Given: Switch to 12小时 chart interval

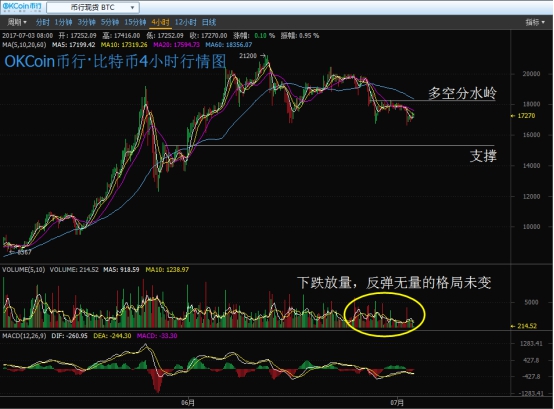Looking at the screenshot, I should [185, 22].
